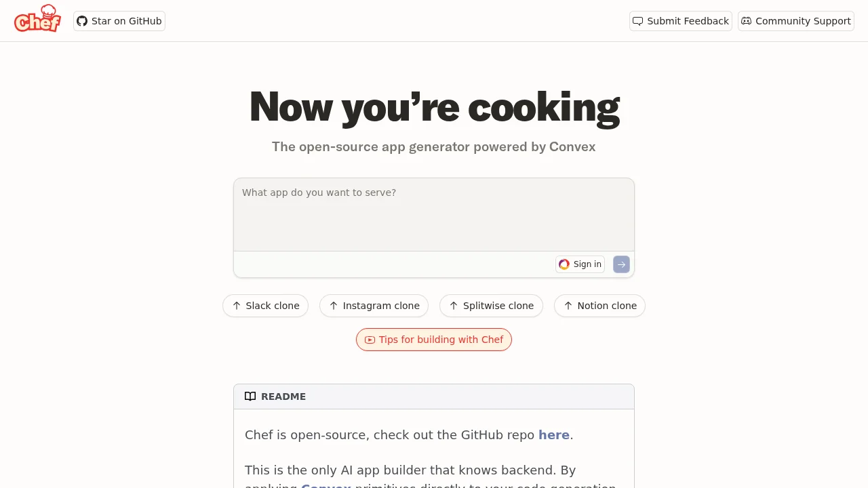Open Submit Feedback
This screenshot has height=488, width=868.
point(680,21)
